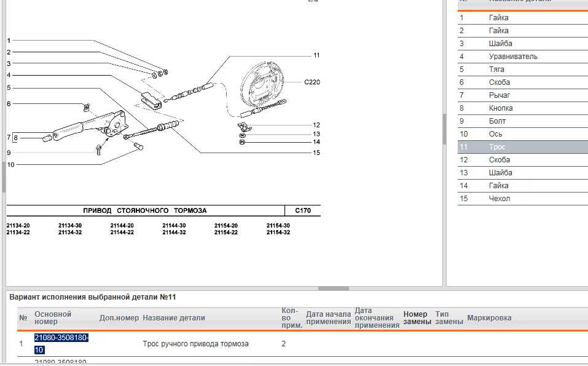588x366 pixels.
Task: Select part row 5 Тяга
Action: tap(523, 70)
